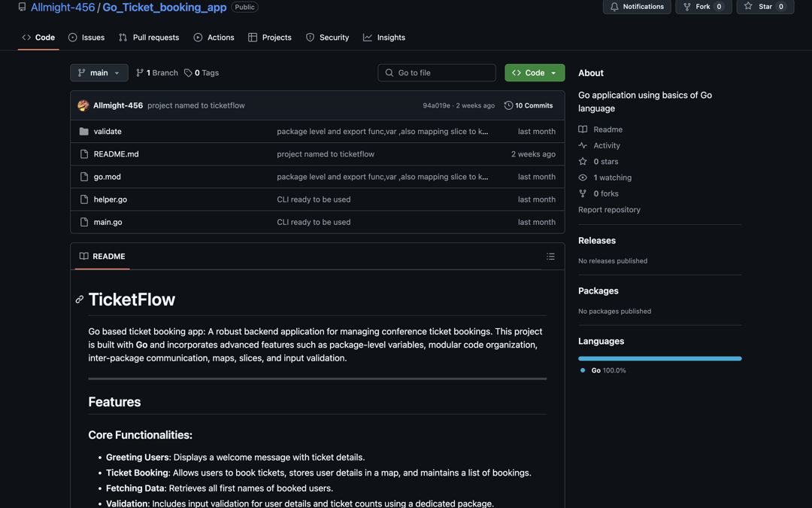Open the main branch selector dropdown
The image size is (812, 508).
tap(99, 73)
